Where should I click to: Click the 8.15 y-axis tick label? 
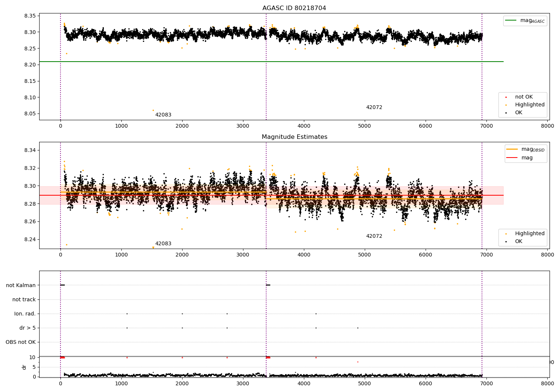(x=30, y=81)
